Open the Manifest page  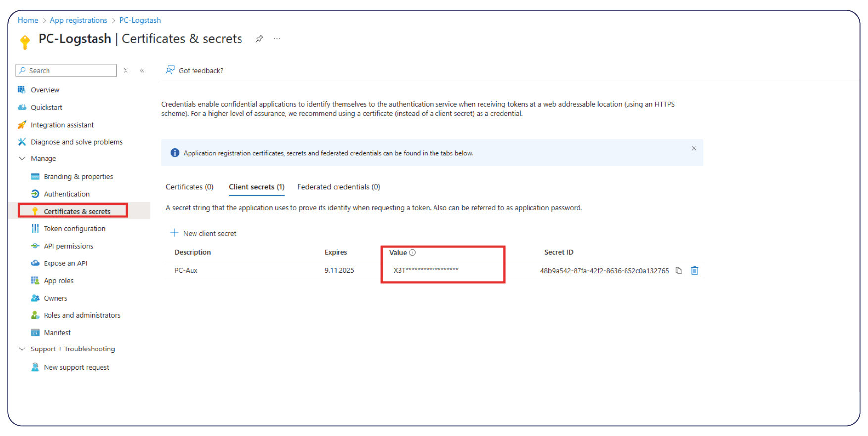point(57,332)
